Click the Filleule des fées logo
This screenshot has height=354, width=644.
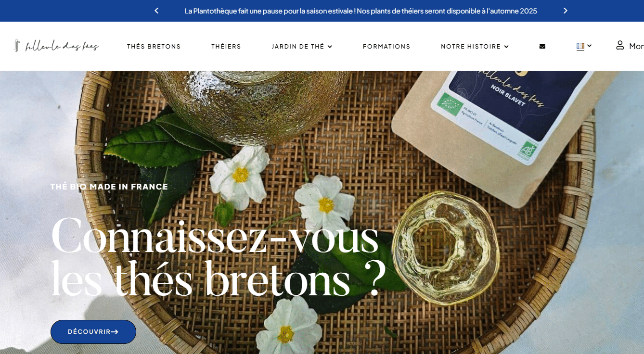57,46
